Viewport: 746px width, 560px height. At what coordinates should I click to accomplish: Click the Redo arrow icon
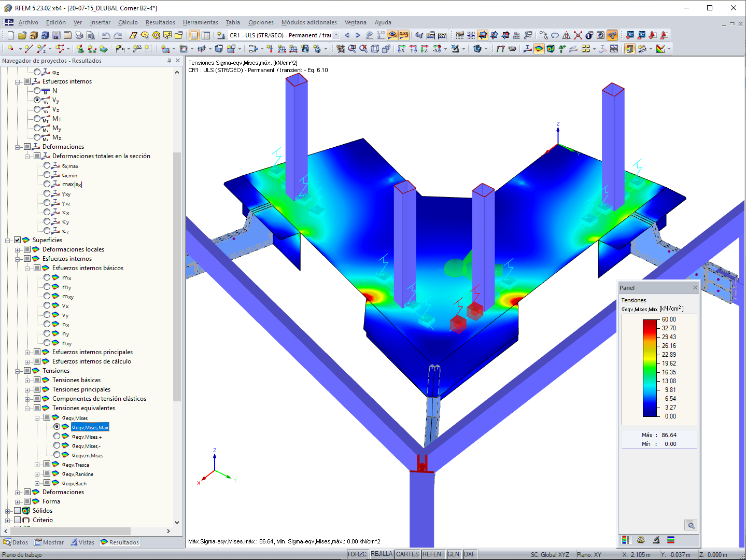pos(118,35)
